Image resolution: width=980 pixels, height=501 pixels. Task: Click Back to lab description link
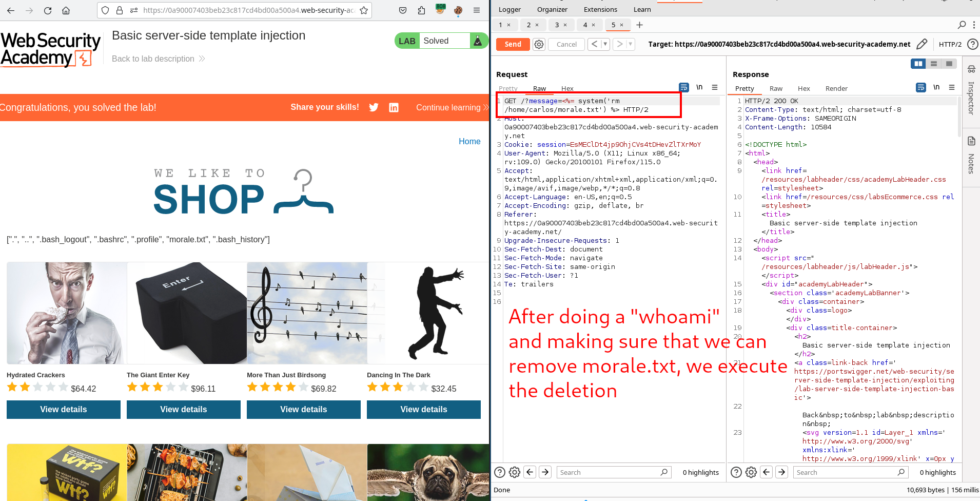pyautogui.click(x=158, y=59)
